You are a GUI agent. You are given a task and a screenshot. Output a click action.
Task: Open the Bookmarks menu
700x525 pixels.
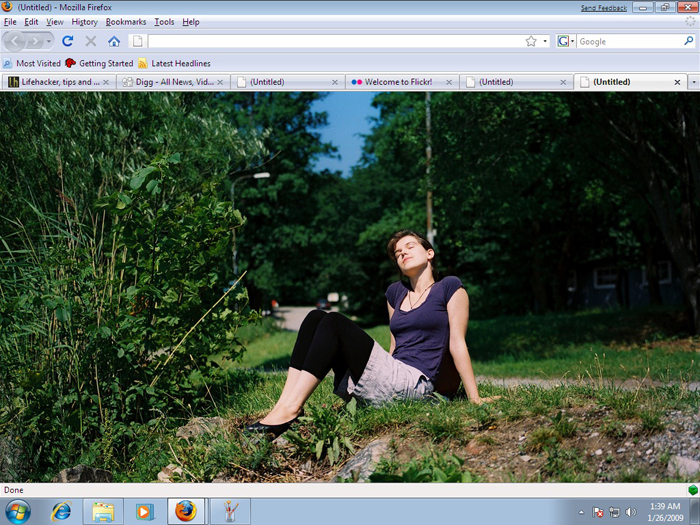coord(126,22)
